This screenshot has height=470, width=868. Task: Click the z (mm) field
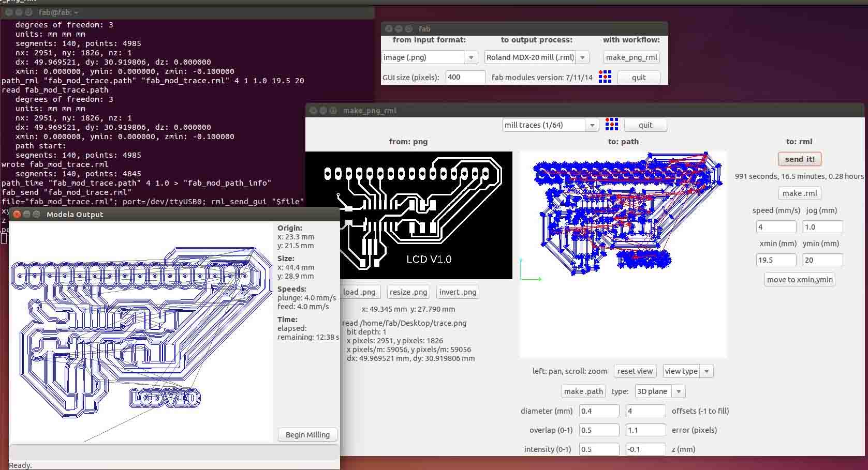(645, 449)
